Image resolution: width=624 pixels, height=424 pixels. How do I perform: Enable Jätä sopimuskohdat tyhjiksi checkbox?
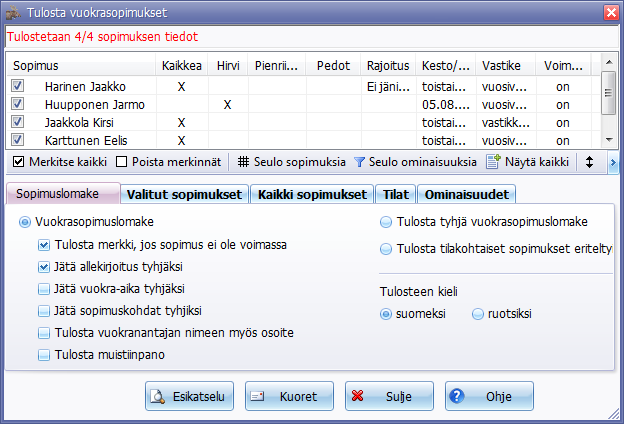[x=44, y=311]
